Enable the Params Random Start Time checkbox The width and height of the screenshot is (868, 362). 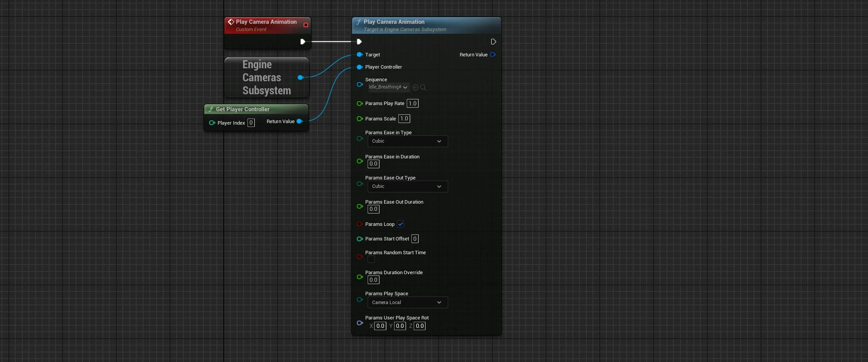371,260
